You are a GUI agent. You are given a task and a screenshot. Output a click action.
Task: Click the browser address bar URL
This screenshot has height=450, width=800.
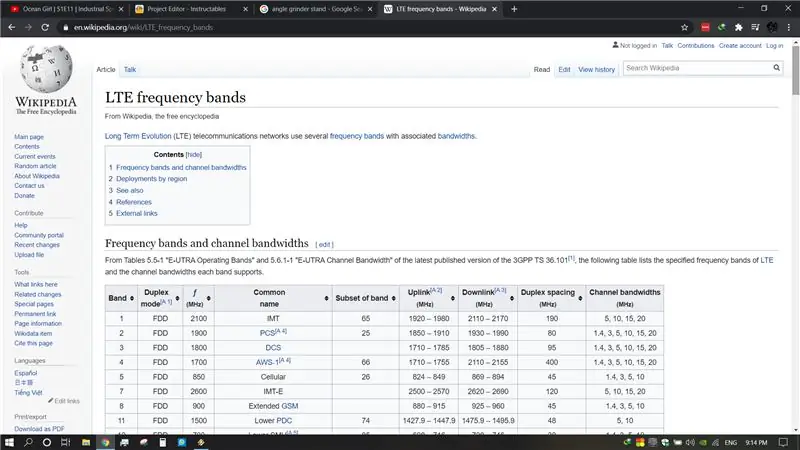coord(143,28)
